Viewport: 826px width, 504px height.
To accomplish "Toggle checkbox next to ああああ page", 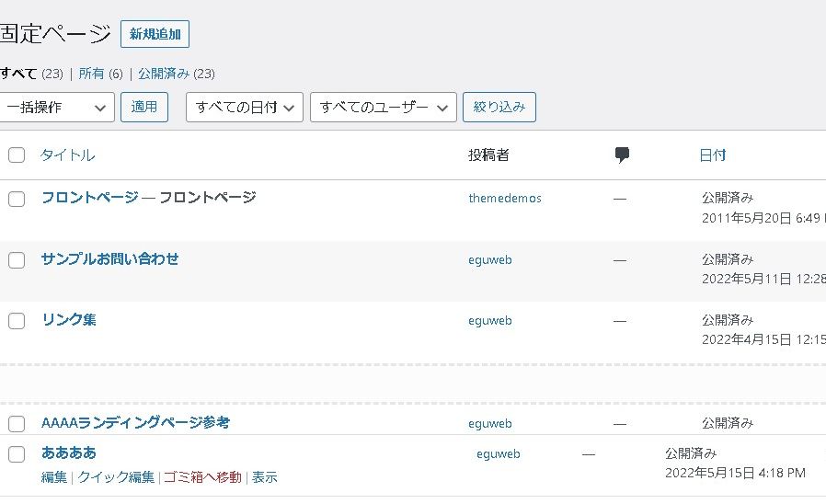I will coord(17,453).
